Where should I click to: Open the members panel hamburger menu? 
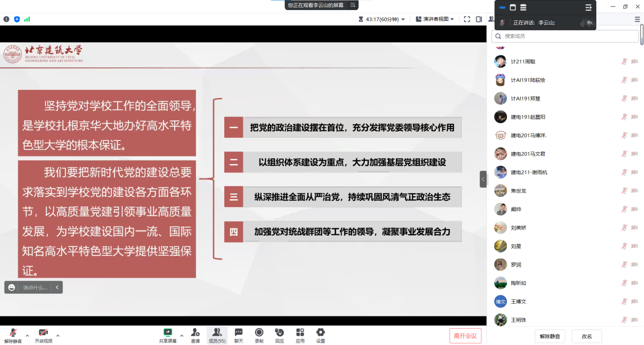pyautogui.click(x=637, y=19)
